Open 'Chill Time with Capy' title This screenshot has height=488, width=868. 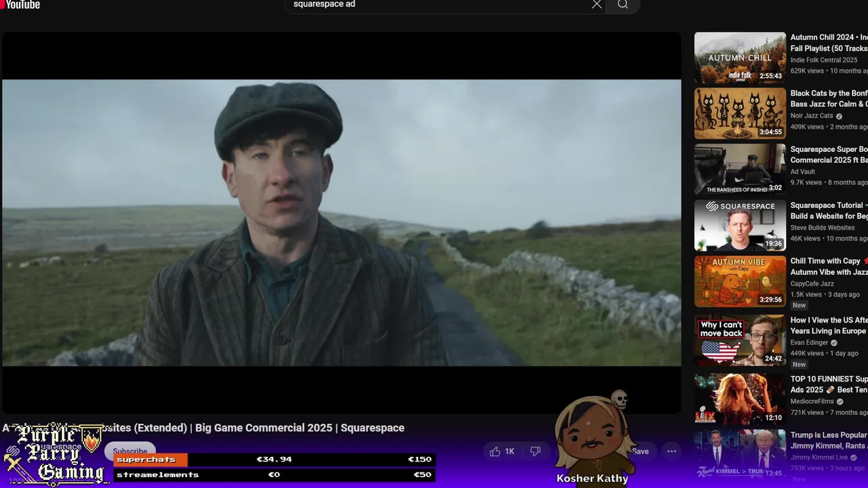829,266
